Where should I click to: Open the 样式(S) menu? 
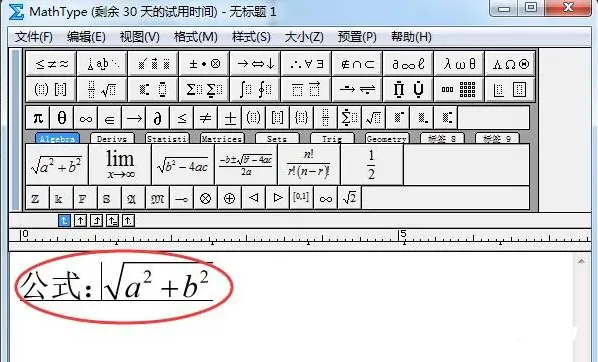pos(251,37)
